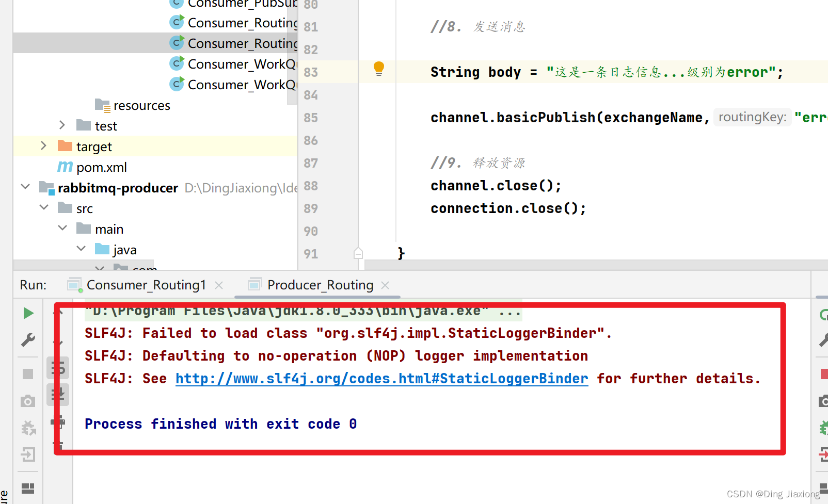Select rabbitmq-producer module row
The image size is (828, 504).
155,188
